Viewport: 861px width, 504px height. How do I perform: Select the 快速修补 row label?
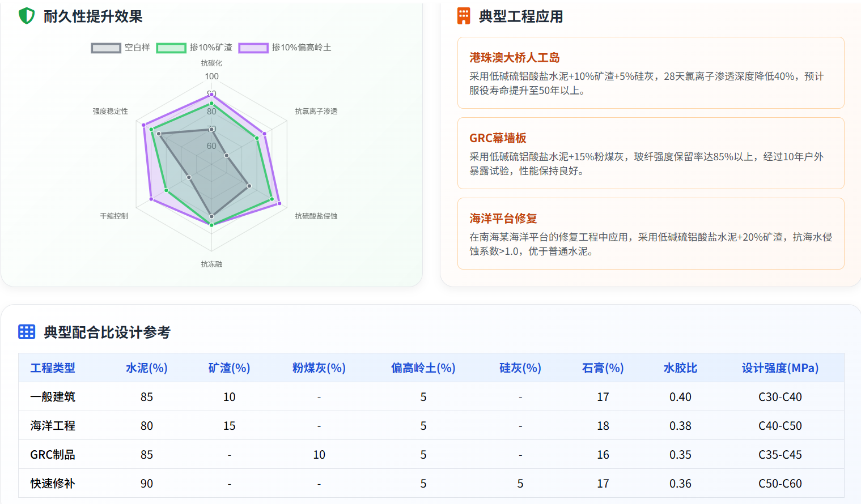point(53,484)
